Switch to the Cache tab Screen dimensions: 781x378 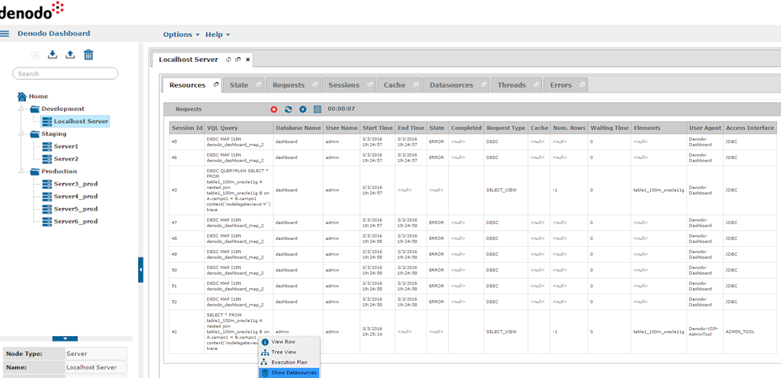(394, 85)
